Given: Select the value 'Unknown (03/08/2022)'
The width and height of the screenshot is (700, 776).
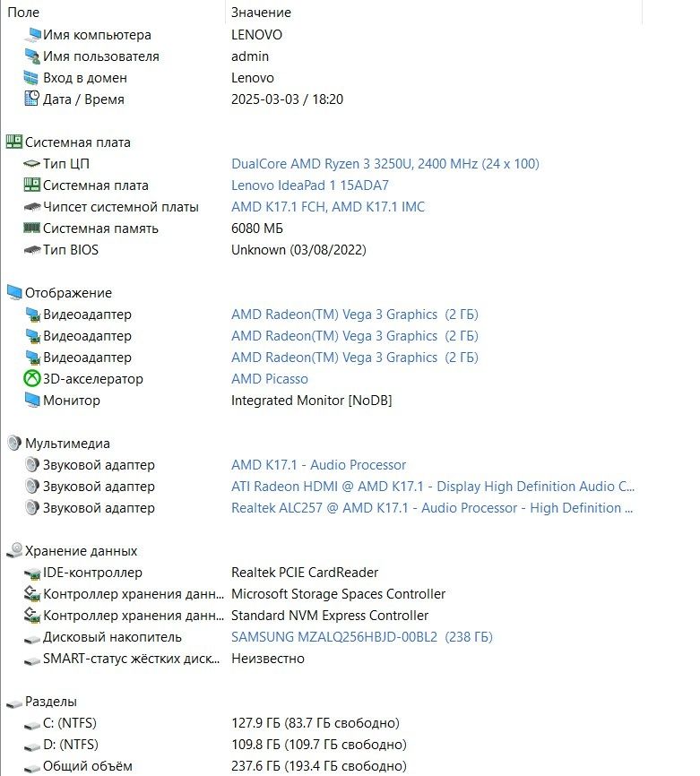Looking at the screenshot, I should click(298, 250).
